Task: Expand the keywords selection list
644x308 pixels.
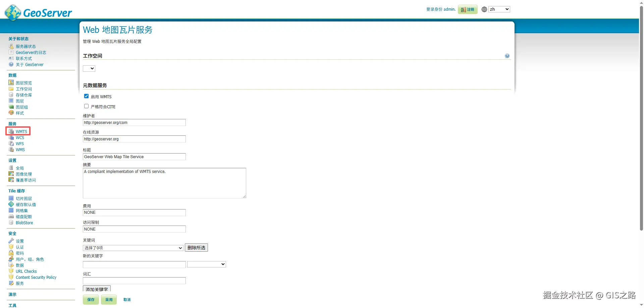Action: point(133,248)
